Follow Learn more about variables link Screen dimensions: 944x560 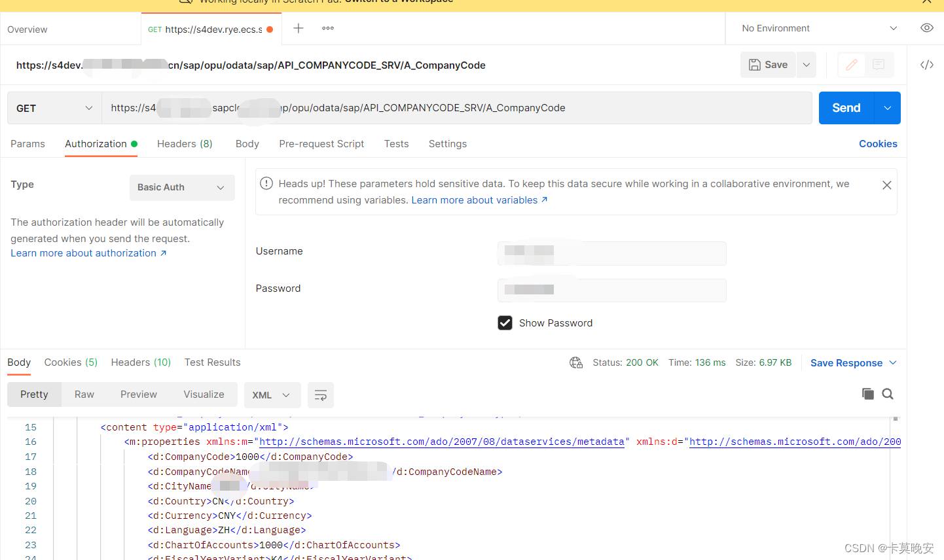[x=479, y=200]
